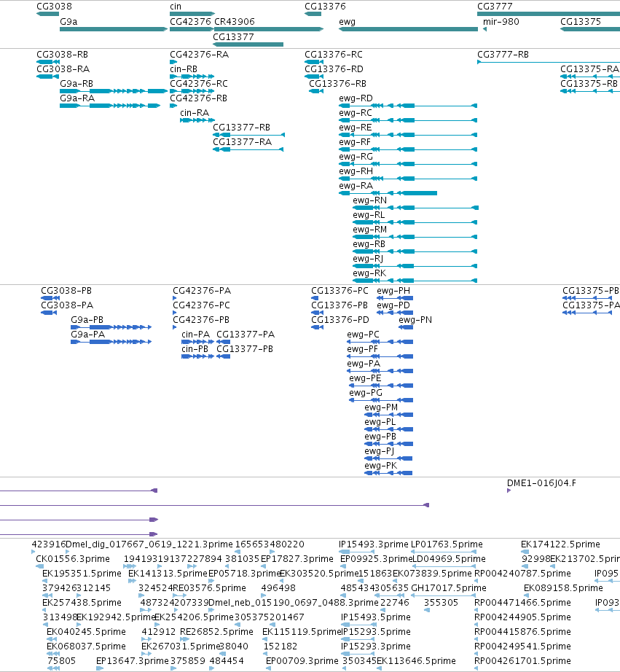Select the CG3038 gene feature
Image resolution: width=620 pixels, height=672 pixels.
click(x=47, y=14)
